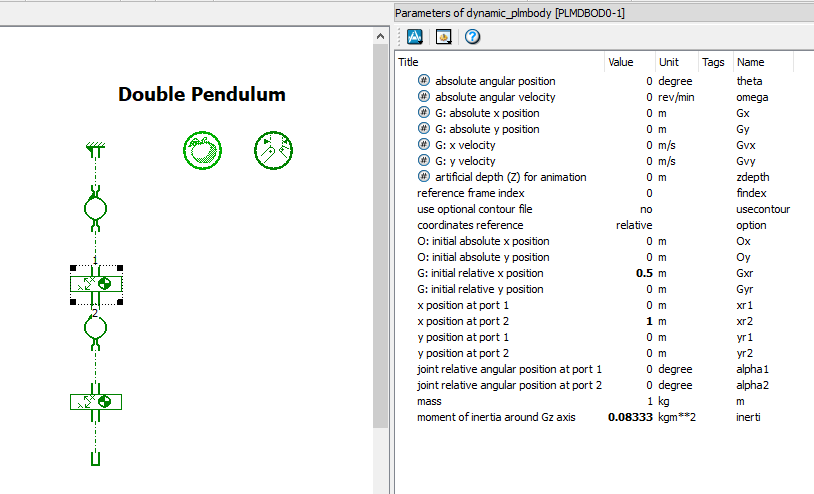This screenshot has width=814, height=494.
Task: Click the help question mark toolbar icon
Action: 473,37
